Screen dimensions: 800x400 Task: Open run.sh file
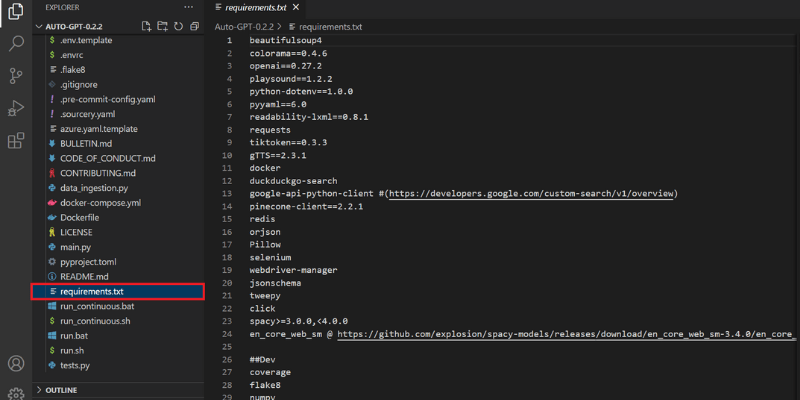(72, 351)
